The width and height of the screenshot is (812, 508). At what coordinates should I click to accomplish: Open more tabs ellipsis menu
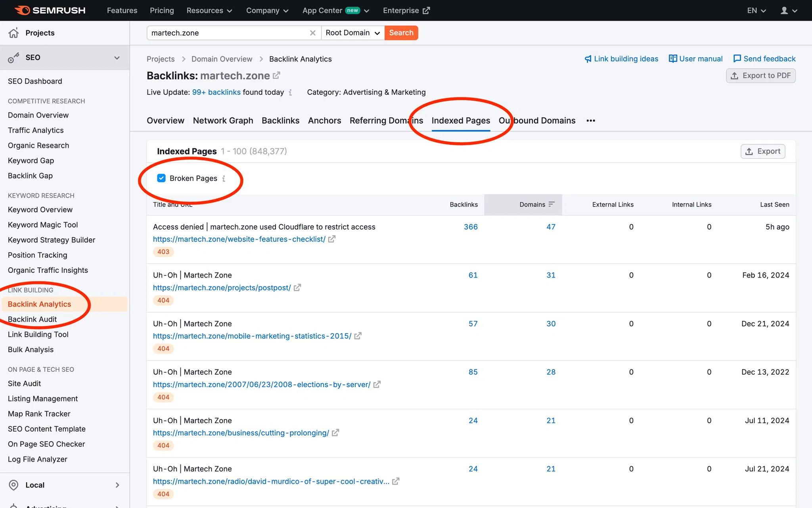[591, 121]
